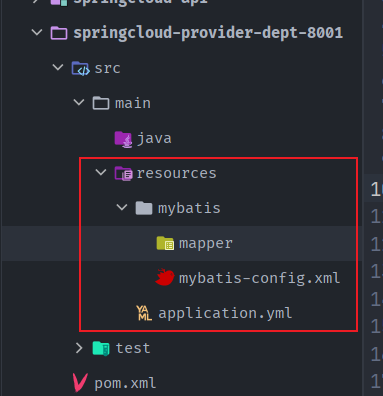Click the mybatis folder icon
This screenshot has height=396, width=383.
[x=144, y=208]
